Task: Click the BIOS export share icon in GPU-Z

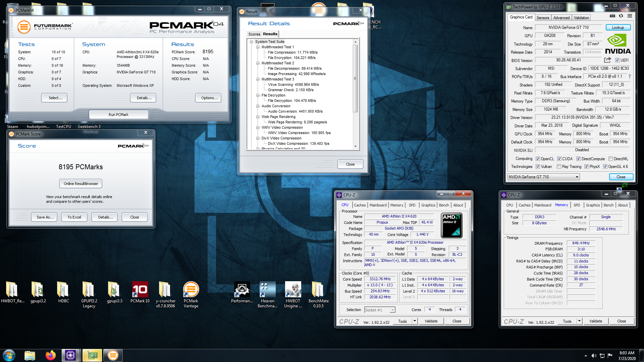Action: [607, 60]
